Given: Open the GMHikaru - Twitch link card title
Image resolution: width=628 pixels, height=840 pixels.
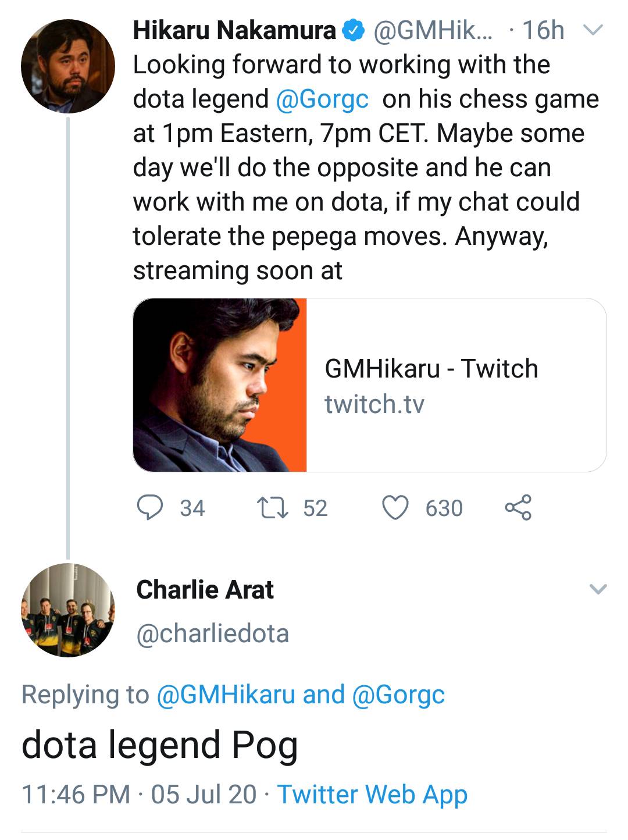Looking at the screenshot, I should (431, 369).
